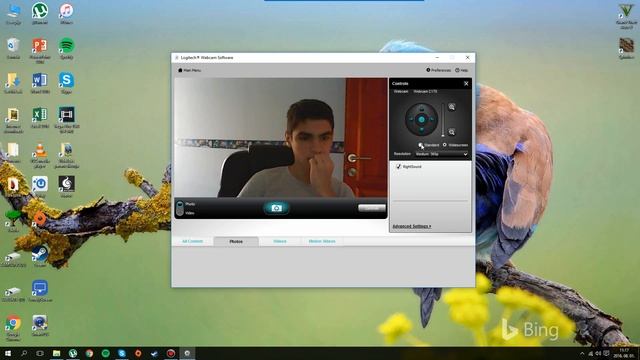This screenshot has height=360, width=640.
Task: Open Advanced Settings link
Action: [x=411, y=226]
